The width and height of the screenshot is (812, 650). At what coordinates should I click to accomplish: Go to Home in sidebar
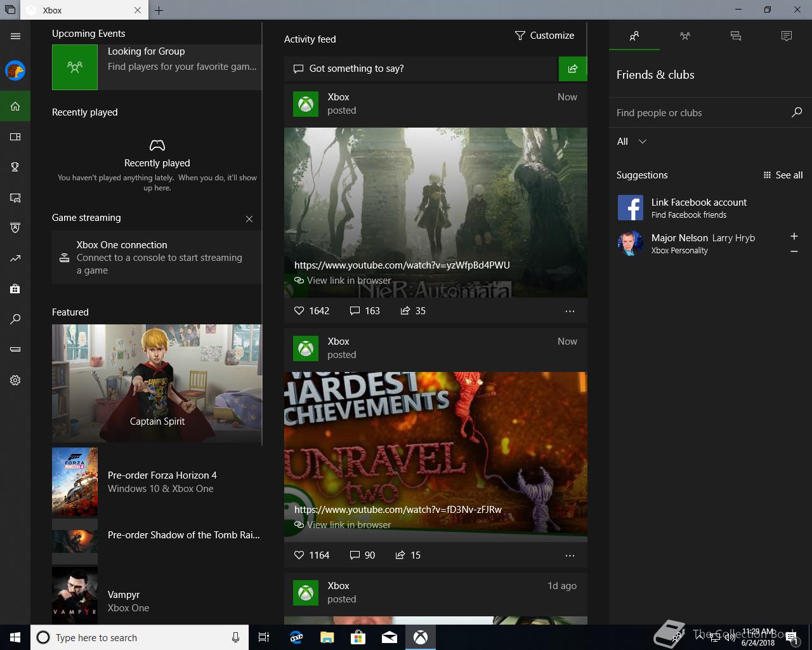15,106
